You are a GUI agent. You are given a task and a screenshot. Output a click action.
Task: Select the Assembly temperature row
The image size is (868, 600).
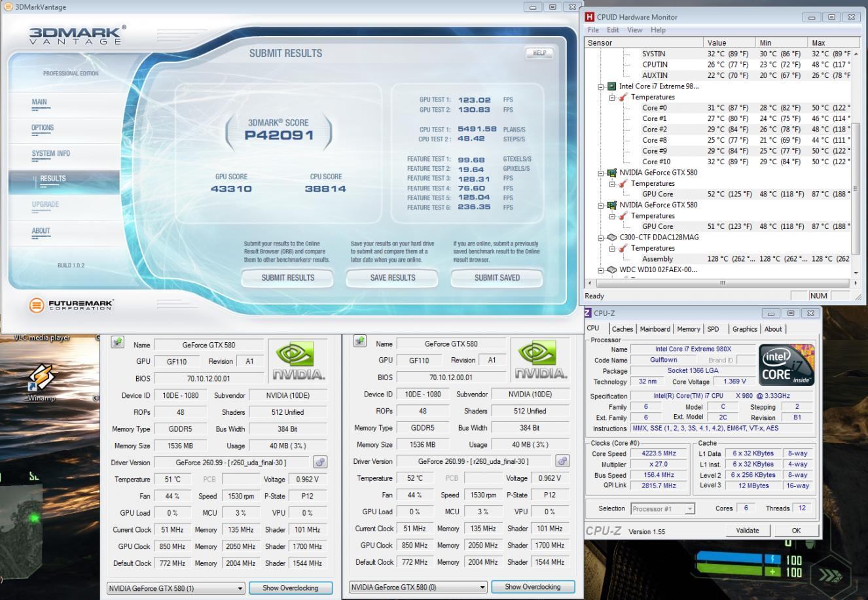coord(718,259)
